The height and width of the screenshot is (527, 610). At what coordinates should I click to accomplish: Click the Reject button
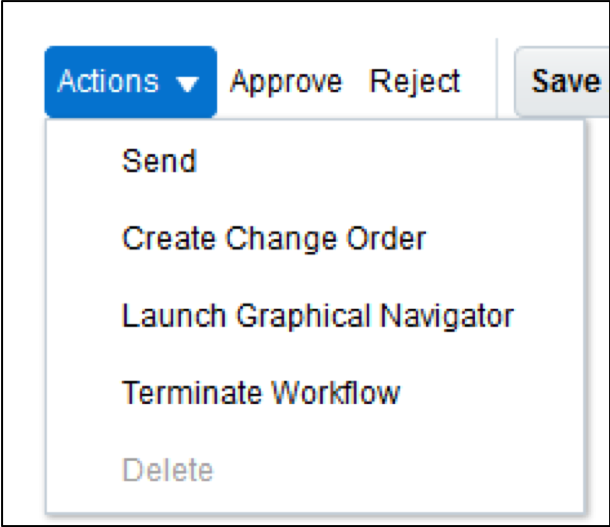click(x=415, y=82)
